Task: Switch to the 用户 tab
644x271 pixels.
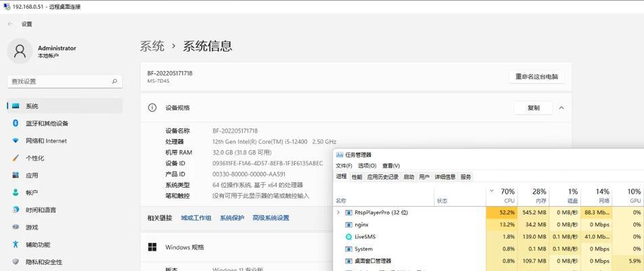Action: (x=424, y=177)
